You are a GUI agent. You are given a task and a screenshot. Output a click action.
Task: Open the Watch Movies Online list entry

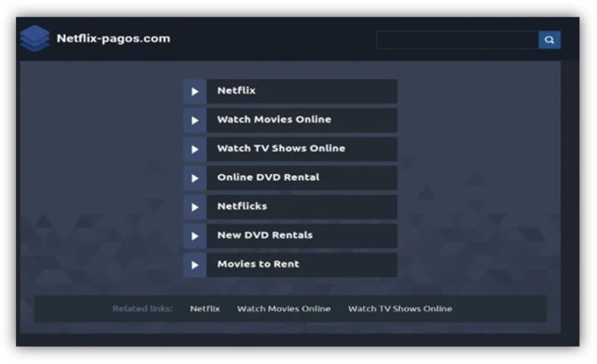(x=274, y=119)
